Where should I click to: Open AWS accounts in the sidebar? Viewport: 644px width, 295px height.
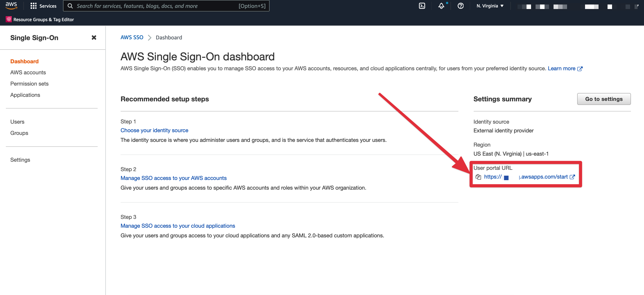click(x=28, y=73)
